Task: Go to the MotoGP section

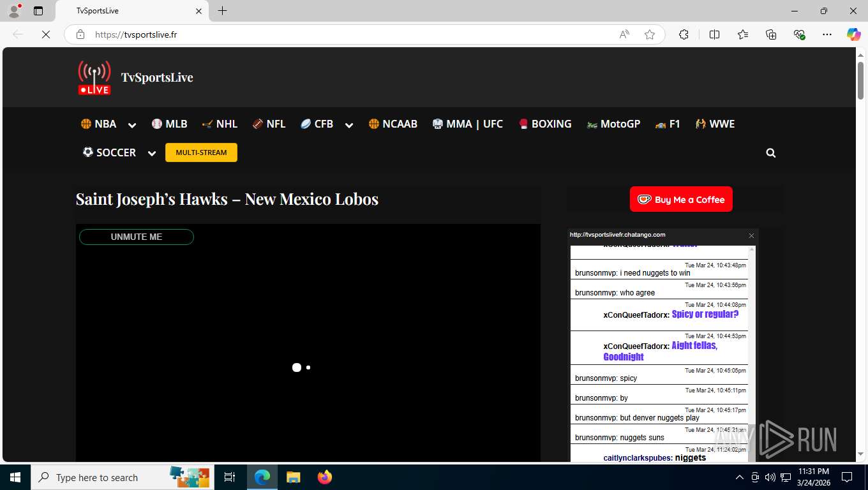Action: coord(613,124)
